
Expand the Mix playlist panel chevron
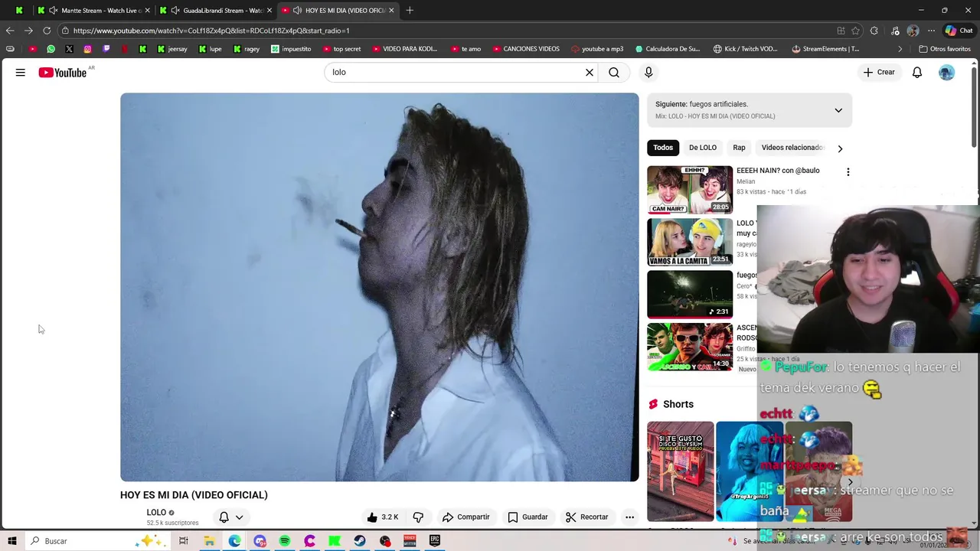tap(838, 110)
